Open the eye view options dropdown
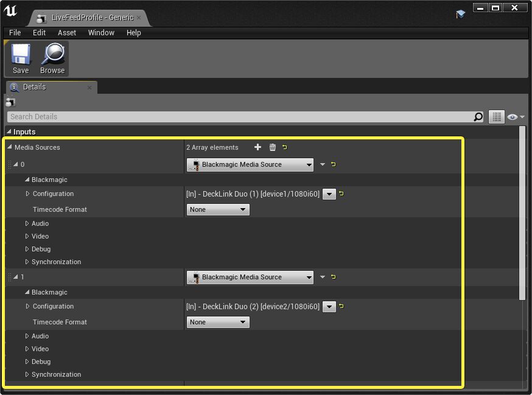The height and width of the screenshot is (395, 532). pos(513,116)
